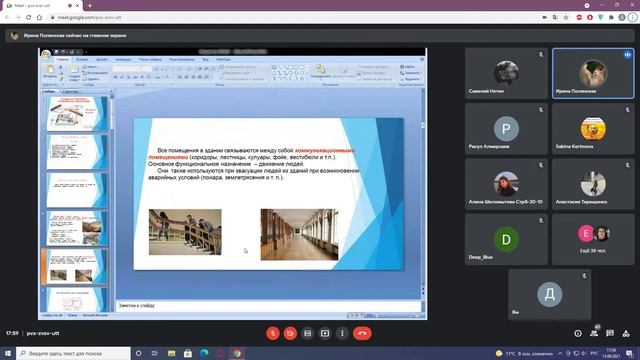The width and height of the screenshot is (640, 360).
Task: Open Meet more options three-dot menu
Action: click(x=342, y=333)
